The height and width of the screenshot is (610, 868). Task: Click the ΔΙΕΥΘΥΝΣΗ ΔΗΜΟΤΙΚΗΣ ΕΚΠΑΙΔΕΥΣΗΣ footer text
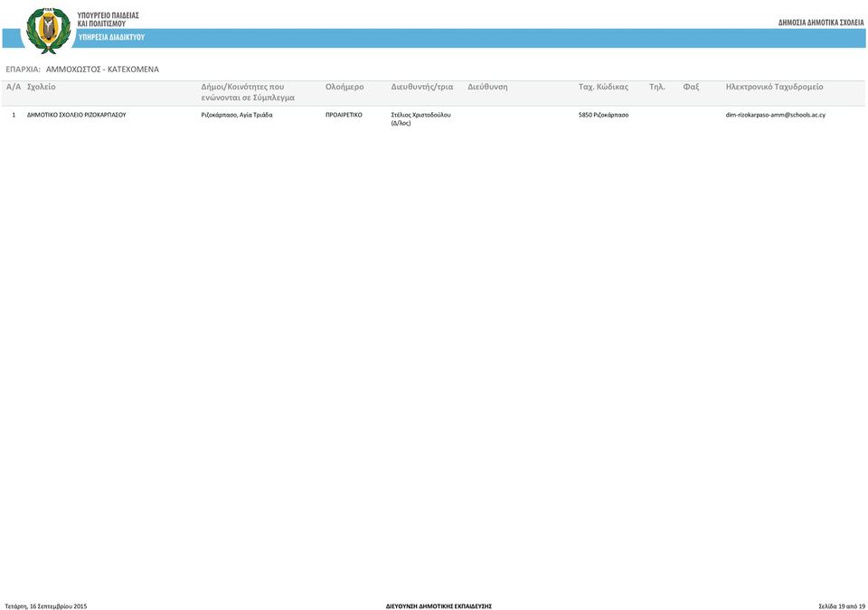click(x=439, y=606)
